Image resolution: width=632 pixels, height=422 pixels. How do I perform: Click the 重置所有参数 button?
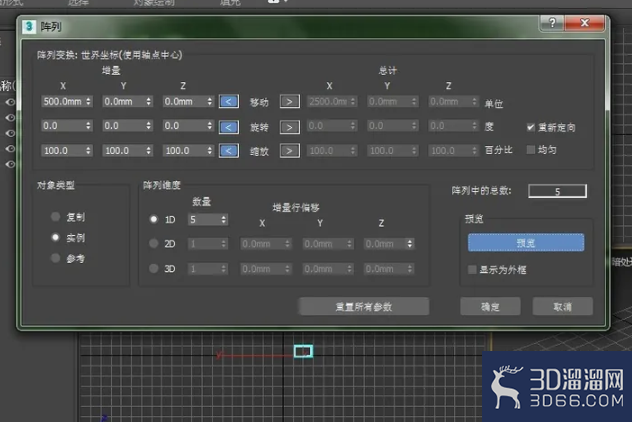[x=364, y=307]
